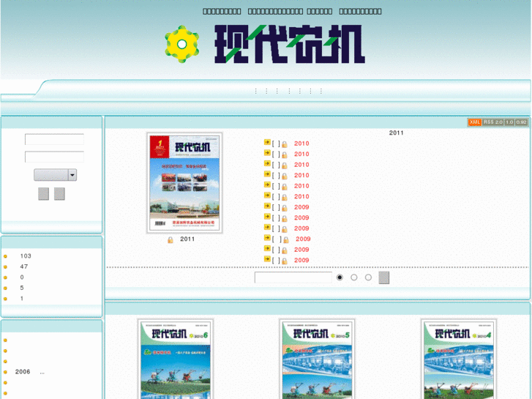Click the arrow icon of the topmost 2010 entry
The height and width of the screenshot is (399, 532).
pyautogui.click(x=267, y=142)
